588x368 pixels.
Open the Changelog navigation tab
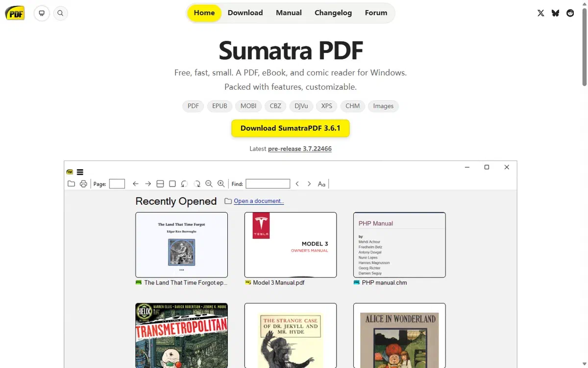(333, 13)
